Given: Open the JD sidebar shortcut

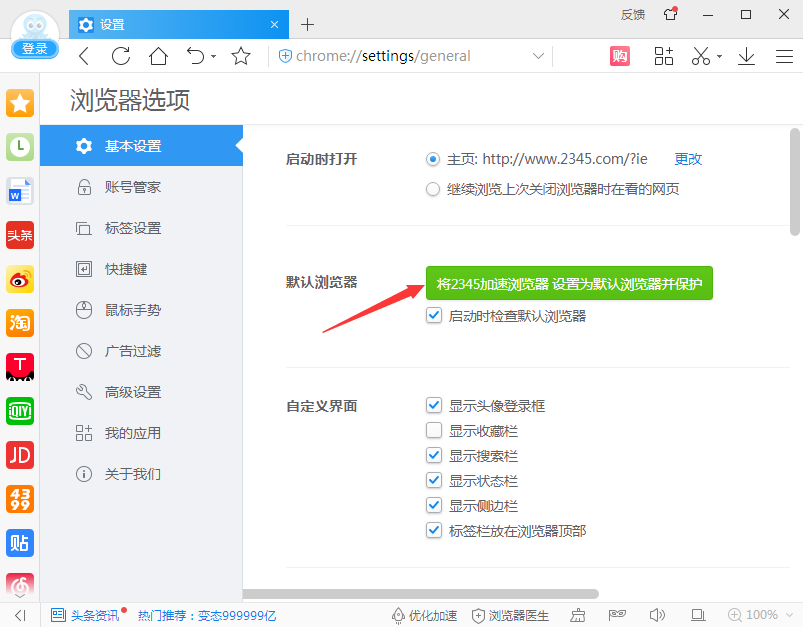Looking at the screenshot, I should [20, 455].
